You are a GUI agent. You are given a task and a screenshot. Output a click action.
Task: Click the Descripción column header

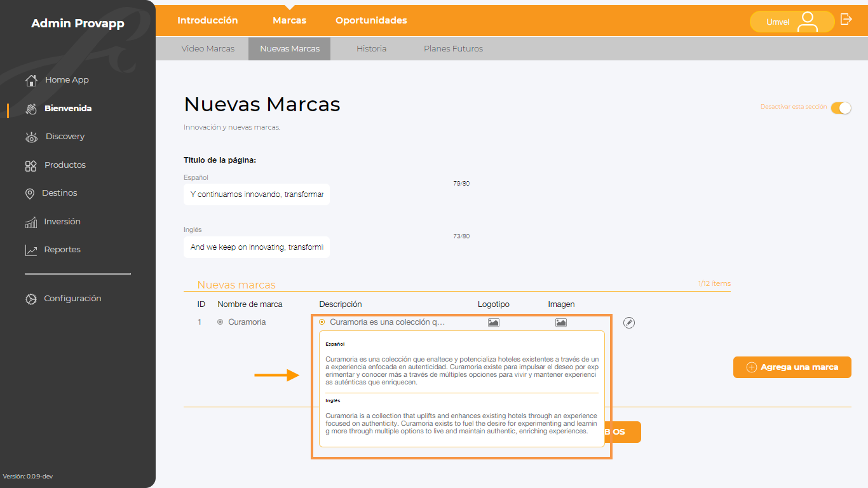341,304
